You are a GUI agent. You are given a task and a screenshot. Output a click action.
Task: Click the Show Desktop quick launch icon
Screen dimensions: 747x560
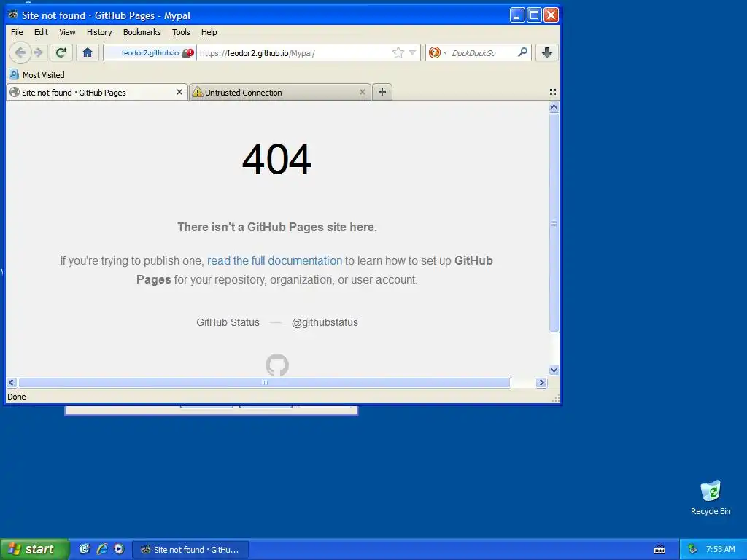(x=85, y=549)
